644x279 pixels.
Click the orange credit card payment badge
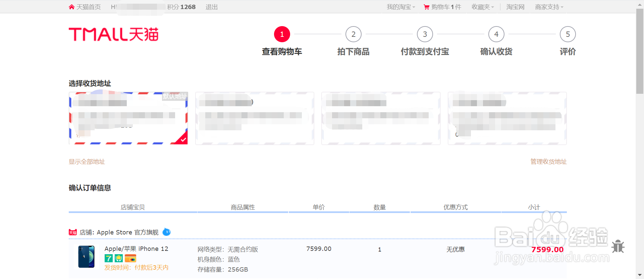pos(130,258)
